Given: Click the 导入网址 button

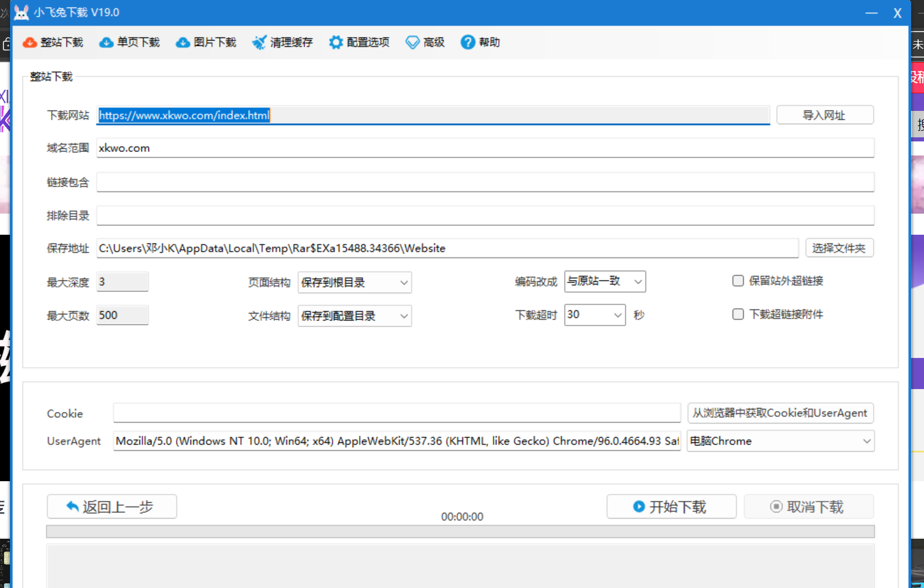Looking at the screenshot, I should pyautogui.click(x=824, y=116).
